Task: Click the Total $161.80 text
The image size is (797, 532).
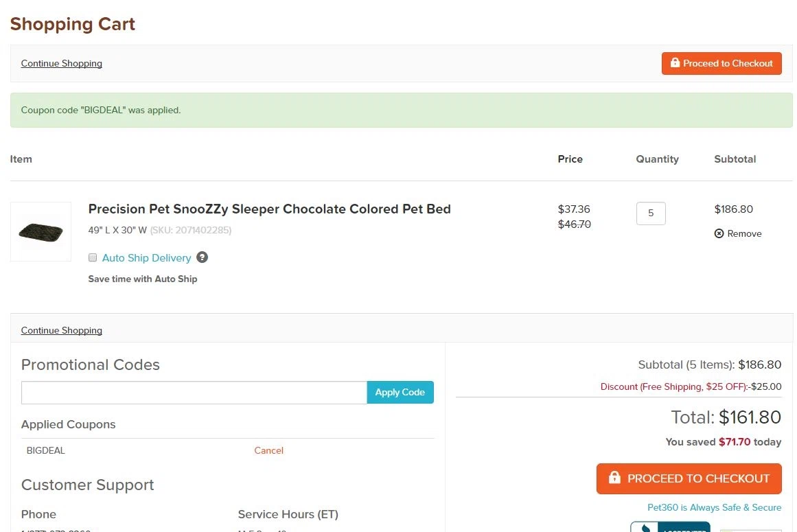Action: [726, 417]
